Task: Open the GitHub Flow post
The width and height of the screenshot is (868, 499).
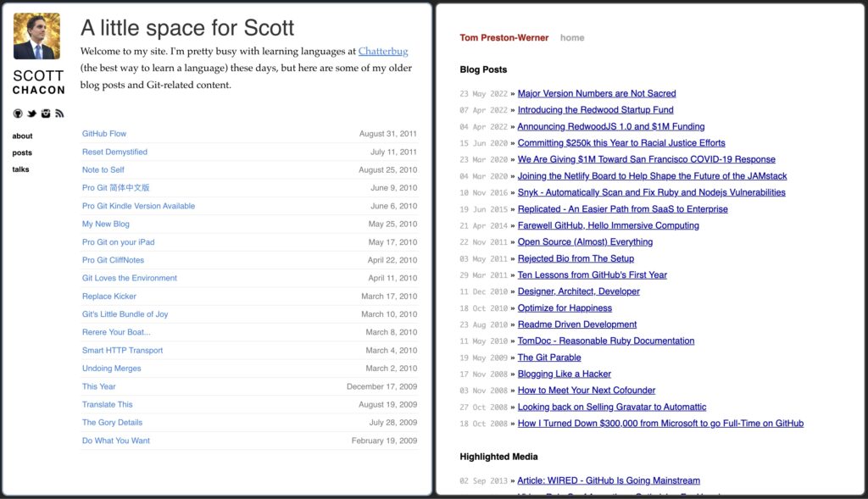Action: [x=104, y=134]
